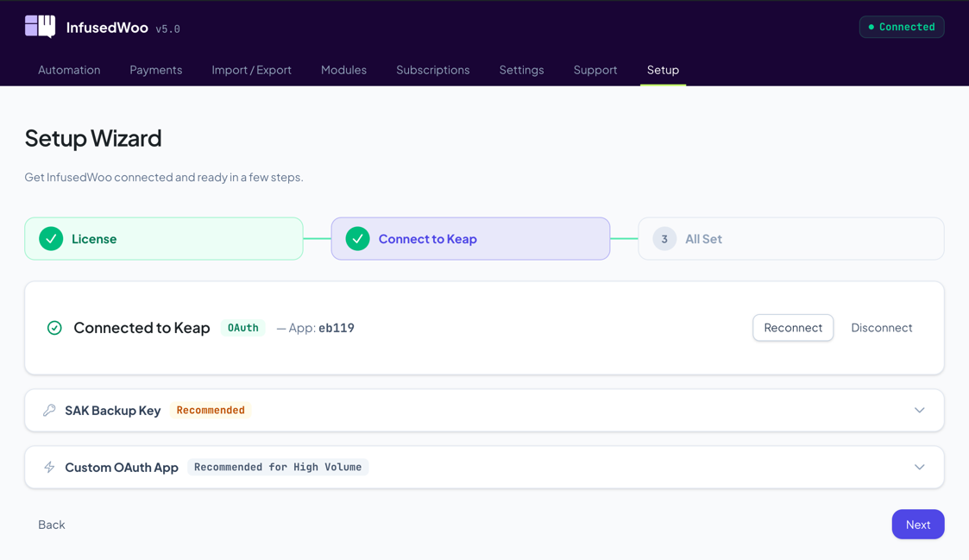969x560 pixels.
Task: Click the Reconnect button
Action: 792,328
